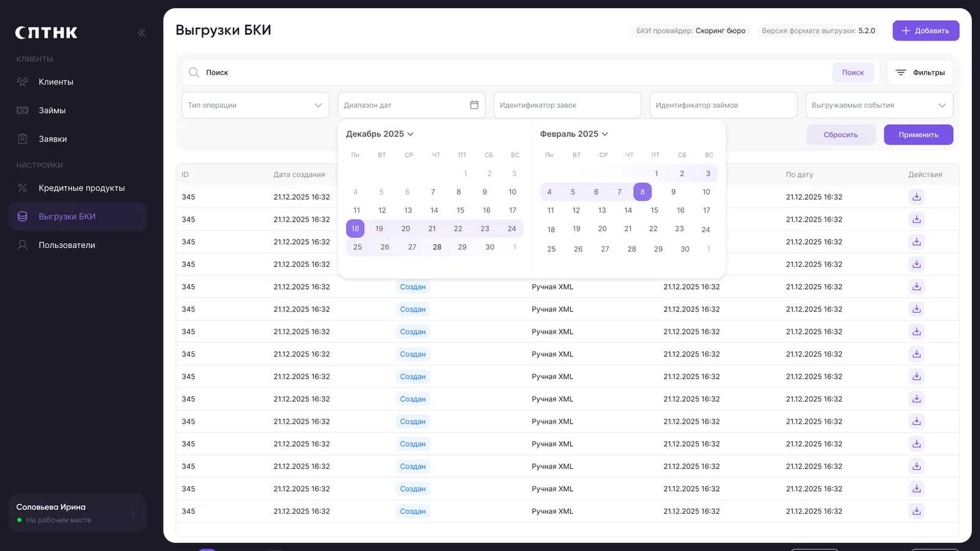Click the По дату column header
The image size is (980, 551).
coord(799,174)
